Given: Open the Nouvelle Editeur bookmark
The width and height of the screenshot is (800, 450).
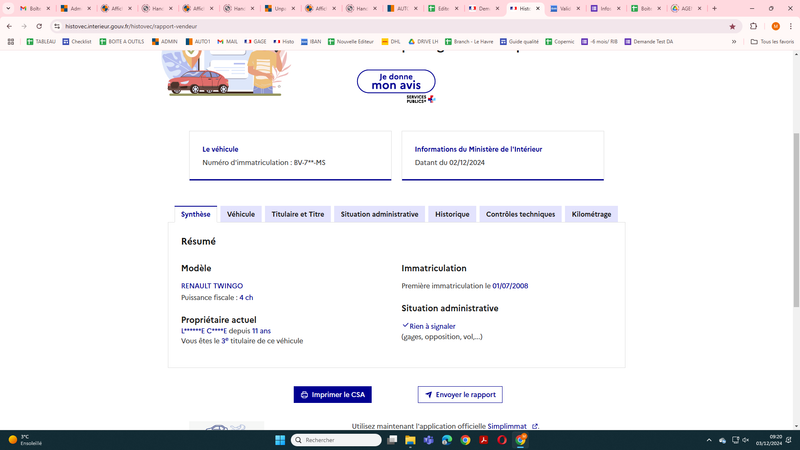Looking at the screenshot, I should [x=351, y=42].
